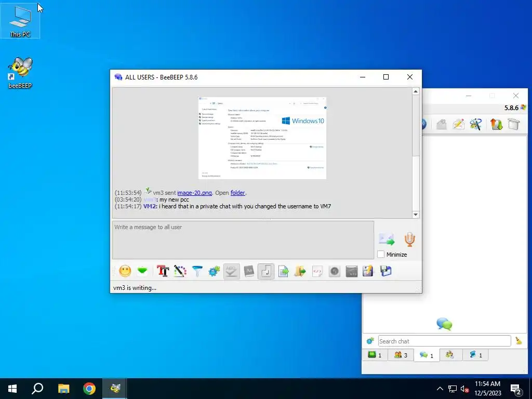Click the VM2 username in chat
The image size is (532, 399).
pos(150,206)
